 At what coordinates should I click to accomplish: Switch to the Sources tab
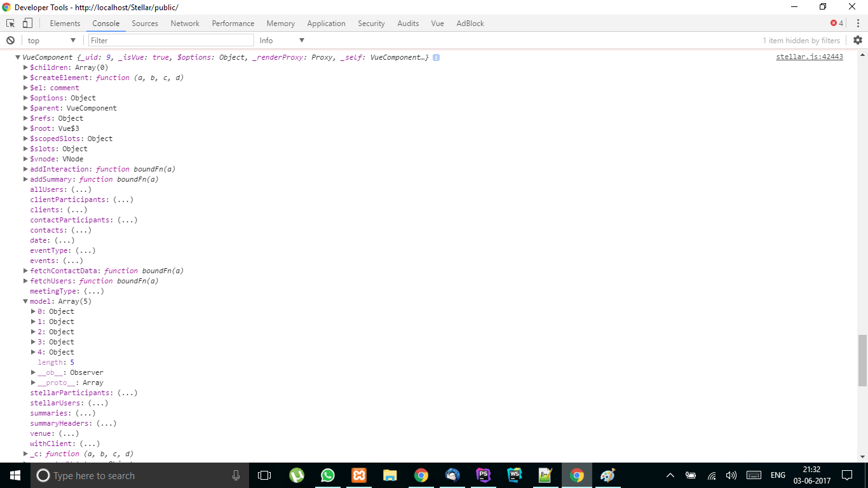145,23
